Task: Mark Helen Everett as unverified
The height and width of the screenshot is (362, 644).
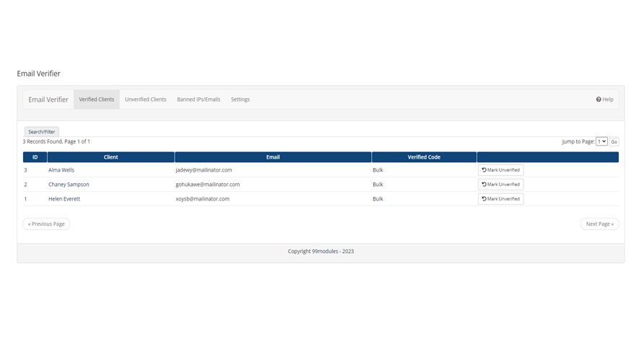Action: point(500,198)
